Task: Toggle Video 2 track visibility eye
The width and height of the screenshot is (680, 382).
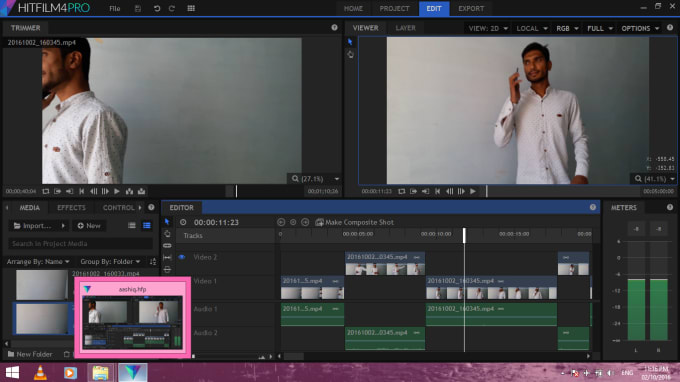Action: (182, 257)
